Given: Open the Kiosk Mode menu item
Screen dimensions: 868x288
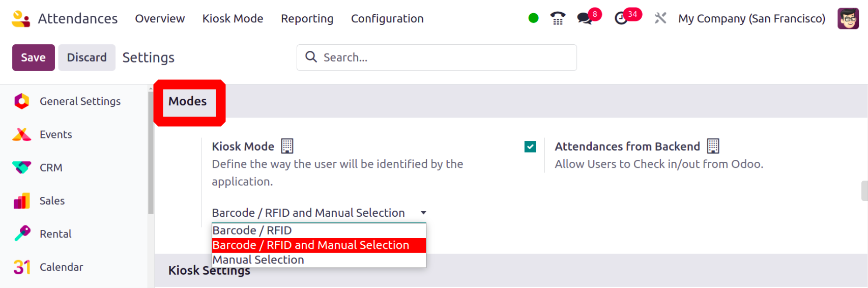Looking at the screenshot, I should coord(233,18).
